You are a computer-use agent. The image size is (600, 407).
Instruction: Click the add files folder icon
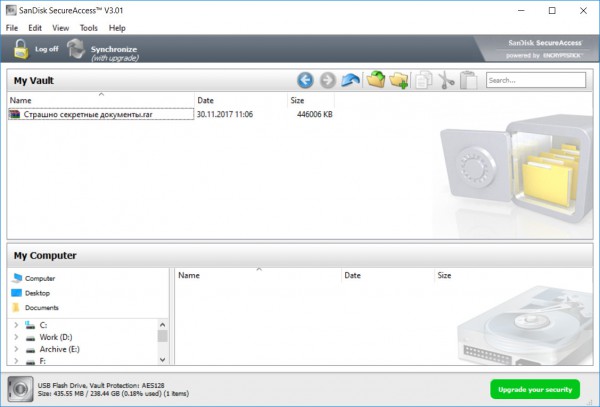(375, 80)
